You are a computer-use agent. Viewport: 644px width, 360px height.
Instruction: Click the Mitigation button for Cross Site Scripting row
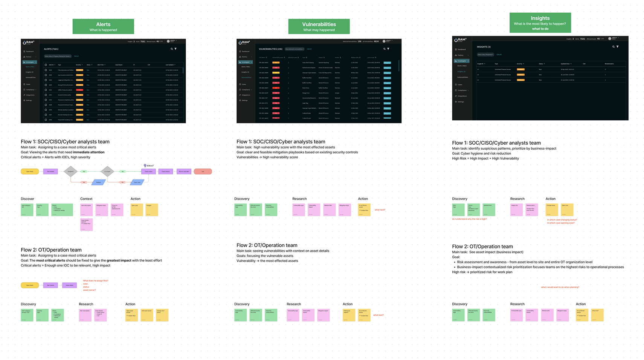click(387, 63)
